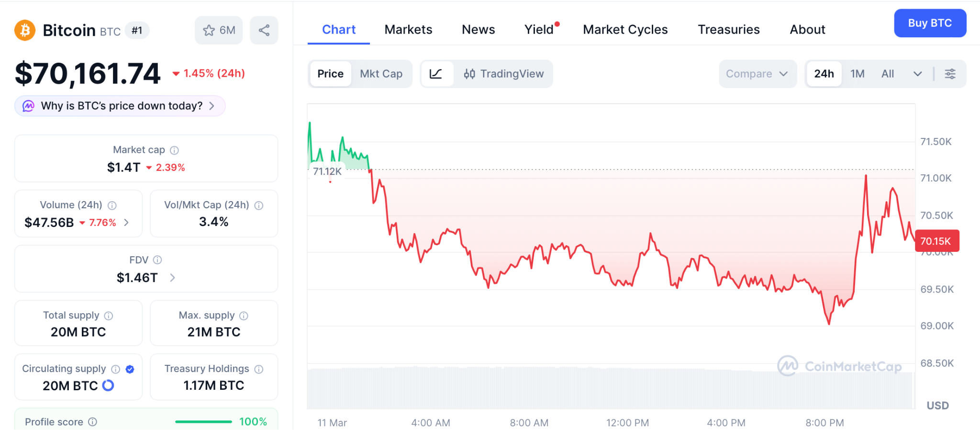Expand more time range options
Image resolution: width=980 pixels, height=430 pixels.
click(917, 74)
